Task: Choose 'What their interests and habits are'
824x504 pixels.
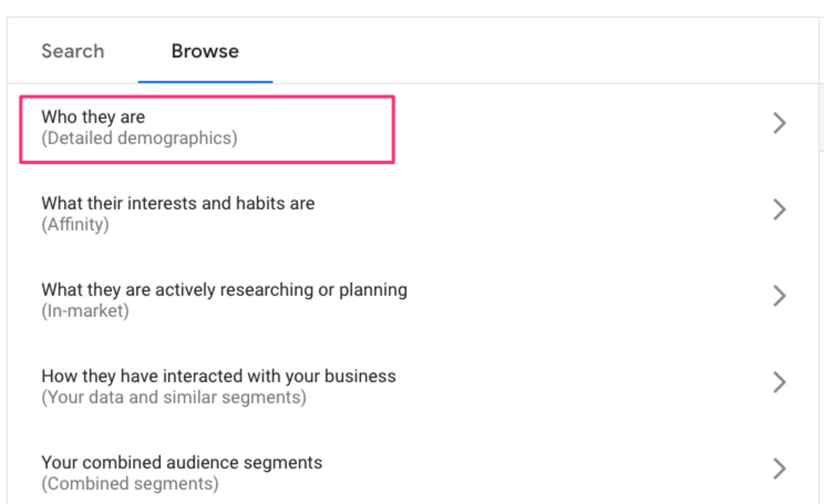Action: (x=178, y=203)
